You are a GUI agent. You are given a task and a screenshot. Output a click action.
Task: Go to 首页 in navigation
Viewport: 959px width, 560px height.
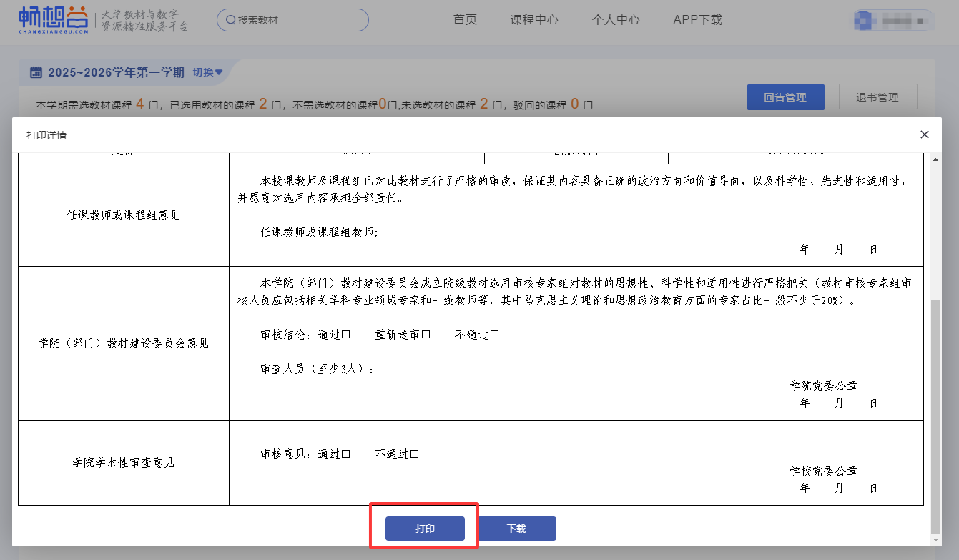coord(465,20)
